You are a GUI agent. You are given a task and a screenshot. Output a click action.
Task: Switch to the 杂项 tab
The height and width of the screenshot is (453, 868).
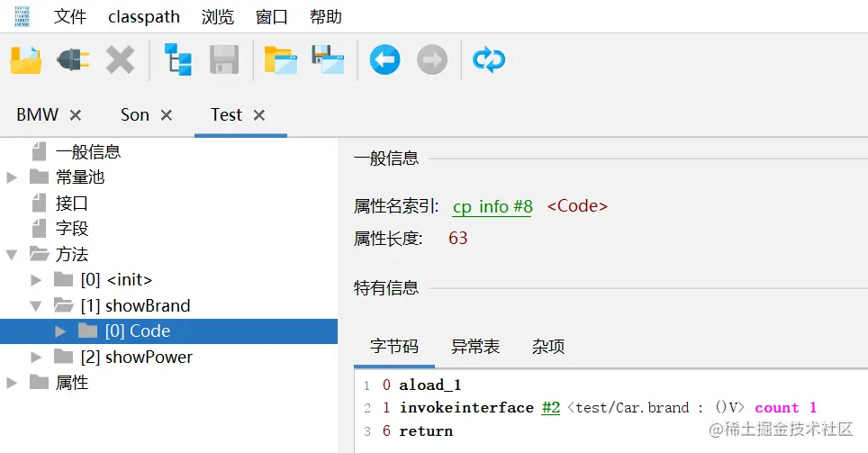click(548, 347)
